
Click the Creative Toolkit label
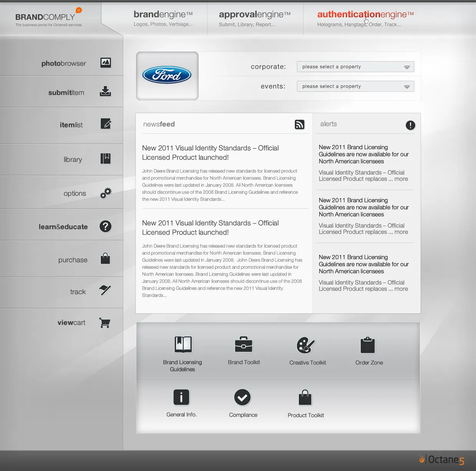pos(308,363)
